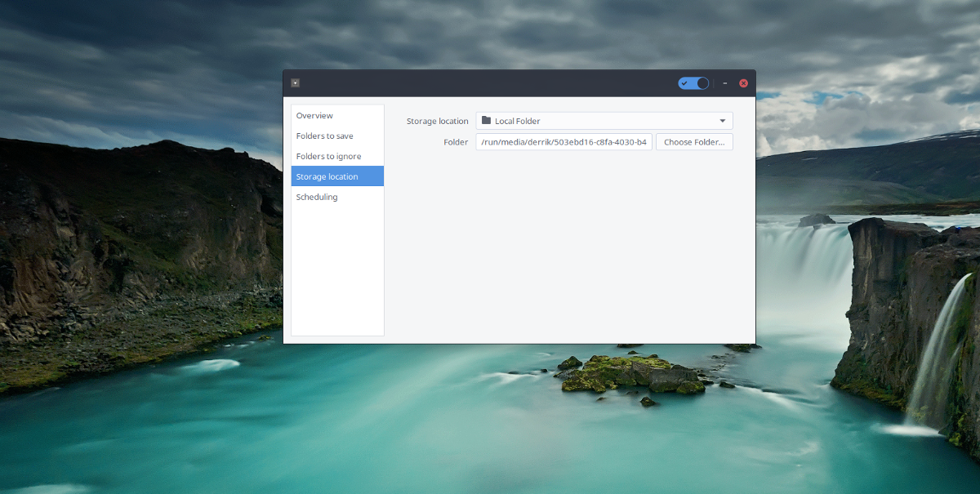Screen dimensions: 980x494
Task: Close the backup settings window
Action: pyautogui.click(x=744, y=83)
